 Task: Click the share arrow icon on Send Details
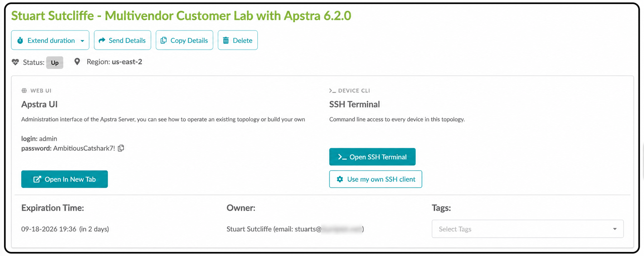tap(102, 40)
